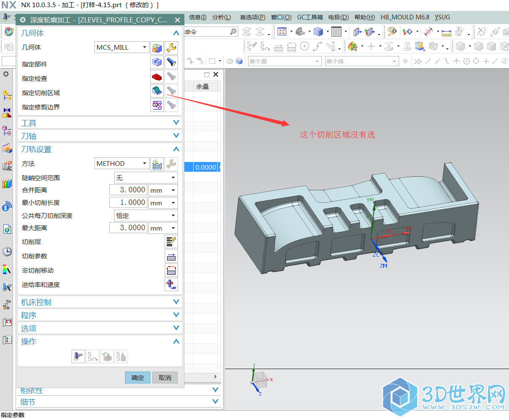Generate the tool path icon
Viewport: 509px width, 420px height.
click(x=78, y=356)
